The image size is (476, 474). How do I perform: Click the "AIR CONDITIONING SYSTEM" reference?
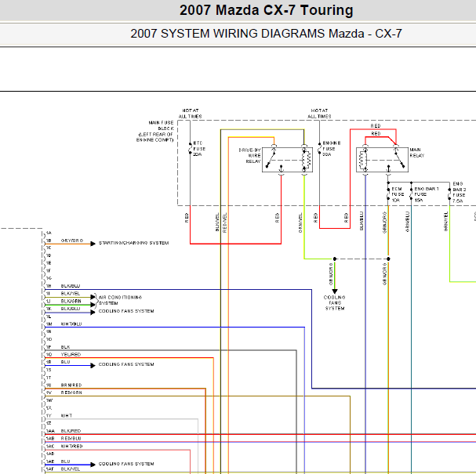coord(120,300)
